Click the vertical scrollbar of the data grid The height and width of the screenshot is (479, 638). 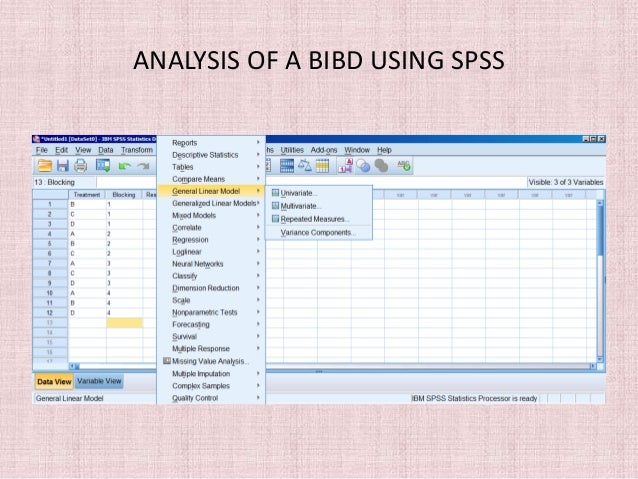click(x=600, y=281)
